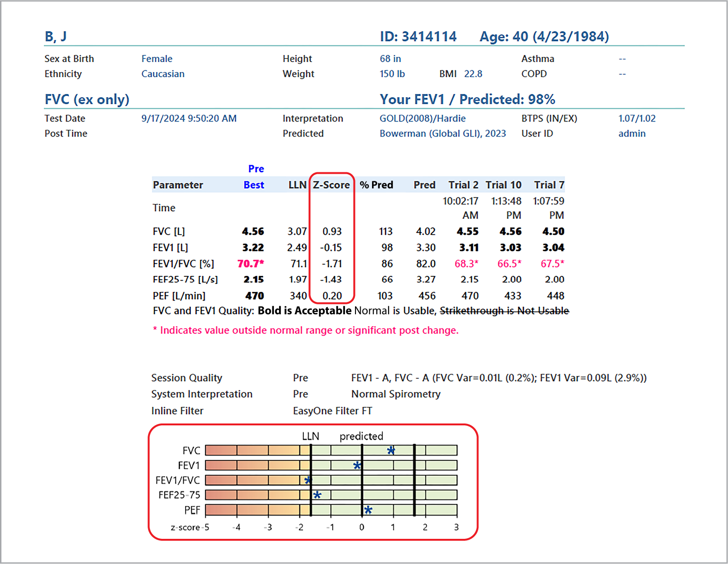Click the FVC [L] parameter row label

[168, 231]
